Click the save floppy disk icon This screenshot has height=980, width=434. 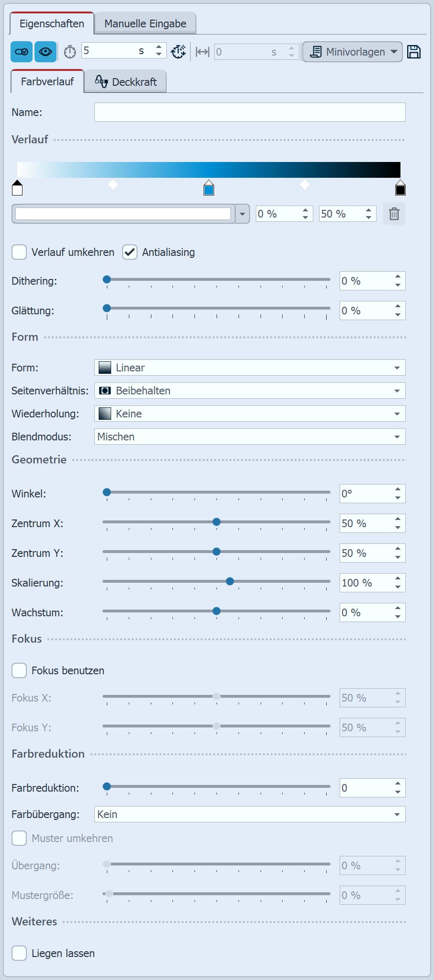coord(414,52)
